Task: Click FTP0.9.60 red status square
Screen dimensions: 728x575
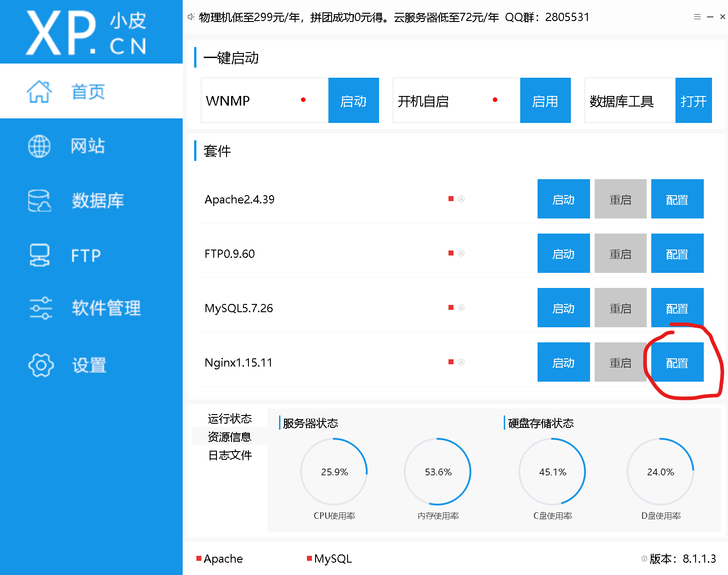Action: (451, 253)
